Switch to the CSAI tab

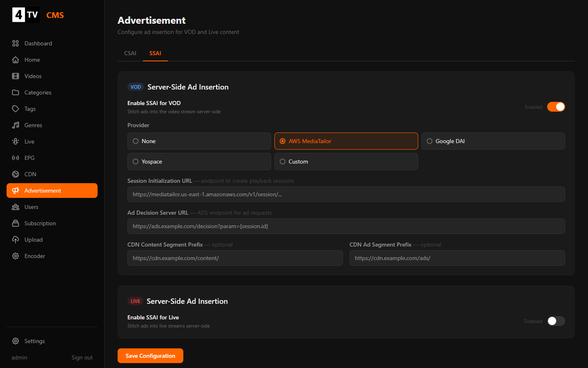(x=130, y=53)
